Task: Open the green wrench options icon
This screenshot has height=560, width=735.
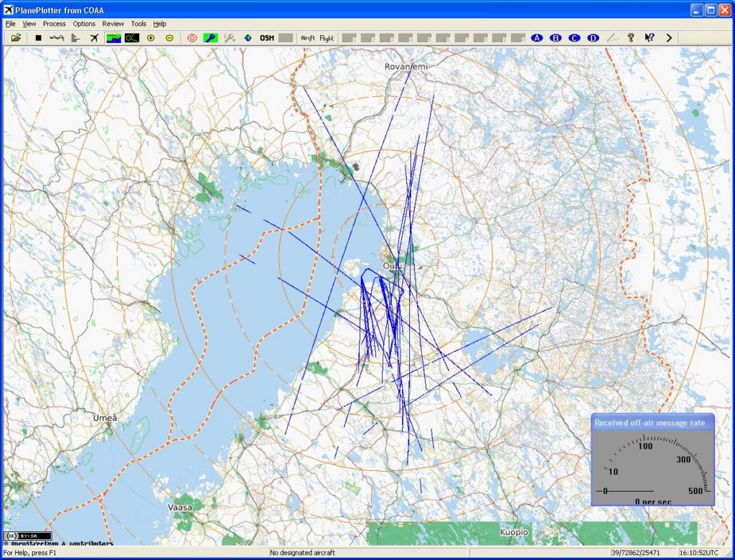Action: click(210, 38)
